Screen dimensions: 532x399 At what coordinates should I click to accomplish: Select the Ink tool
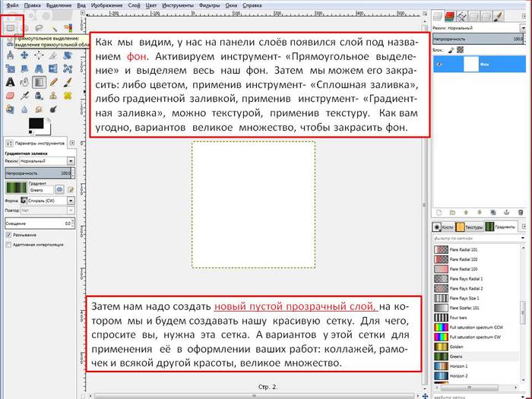[x=39, y=96]
